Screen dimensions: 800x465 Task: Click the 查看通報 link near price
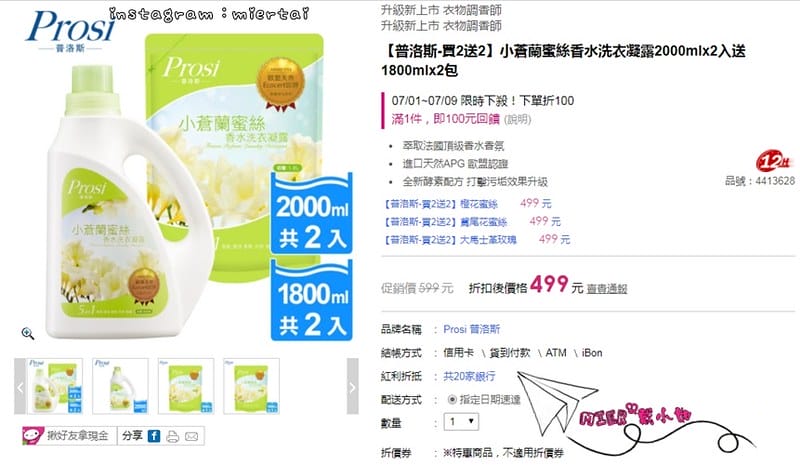tap(607, 289)
